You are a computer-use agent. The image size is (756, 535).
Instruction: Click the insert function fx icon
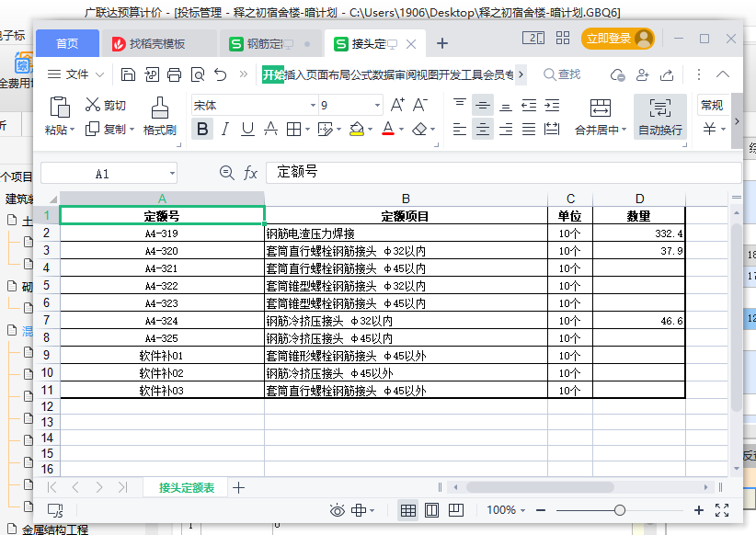pos(251,173)
